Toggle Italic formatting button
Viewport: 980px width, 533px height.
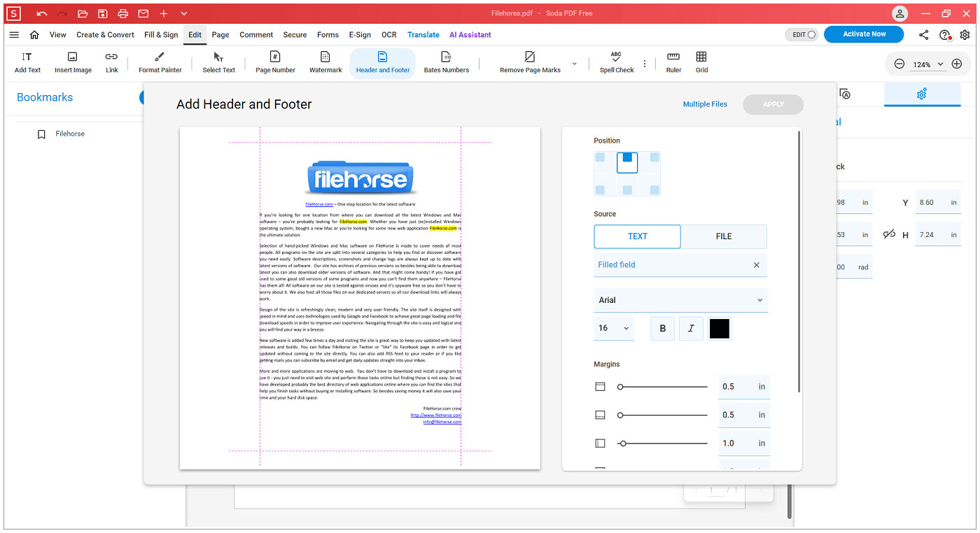[x=691, y=329]
